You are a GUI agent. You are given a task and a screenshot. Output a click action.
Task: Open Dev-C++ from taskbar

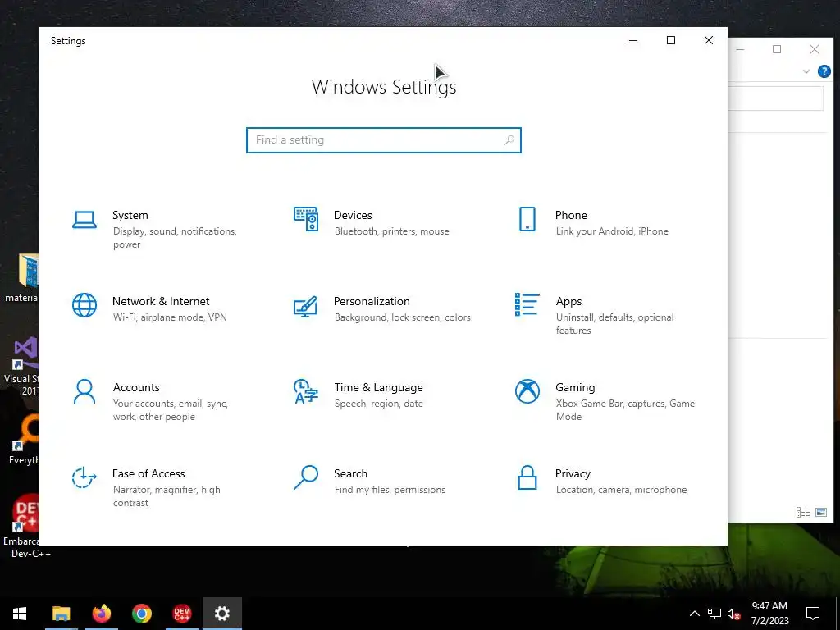tap(181, 614)
